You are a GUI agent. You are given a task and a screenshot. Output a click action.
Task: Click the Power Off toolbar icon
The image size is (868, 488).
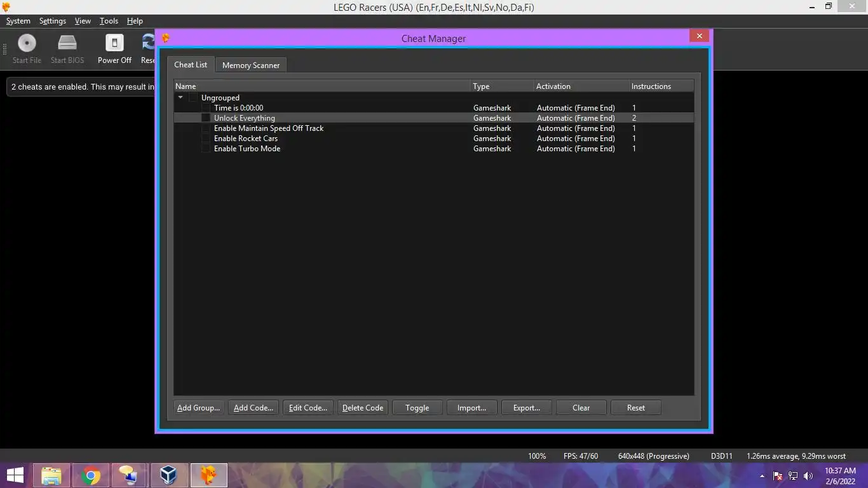point(114,43)
